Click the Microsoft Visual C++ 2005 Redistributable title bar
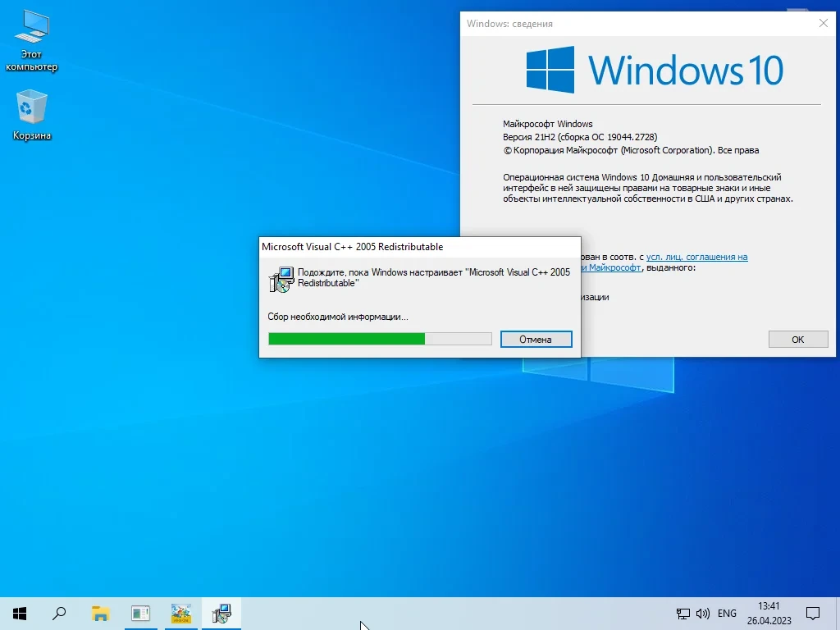 419,247
